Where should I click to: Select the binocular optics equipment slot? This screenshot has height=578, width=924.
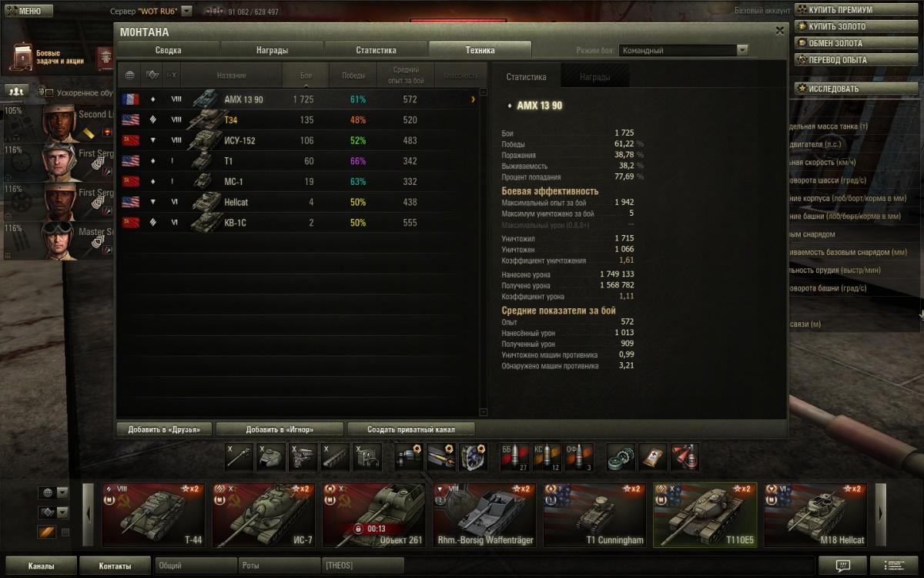pos(409,457)
